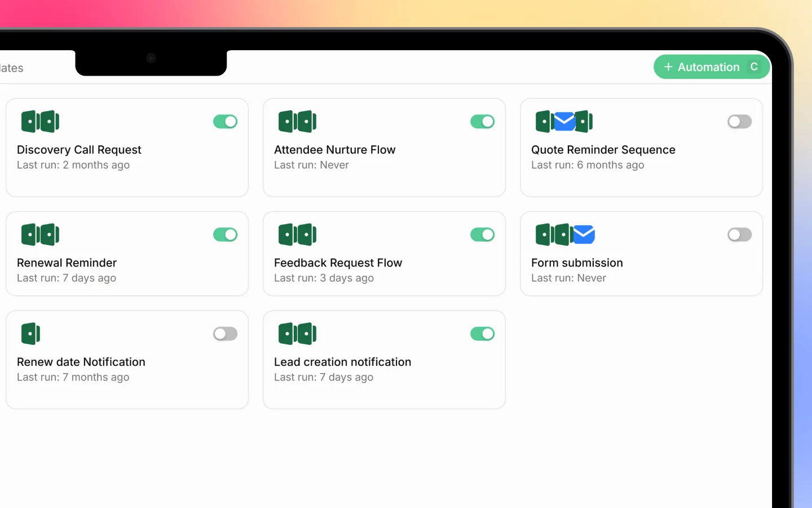This screenshot has height=508, width=812.
Task: Click the Quote Reminder Sequence title
Action: tap(603, 150)
